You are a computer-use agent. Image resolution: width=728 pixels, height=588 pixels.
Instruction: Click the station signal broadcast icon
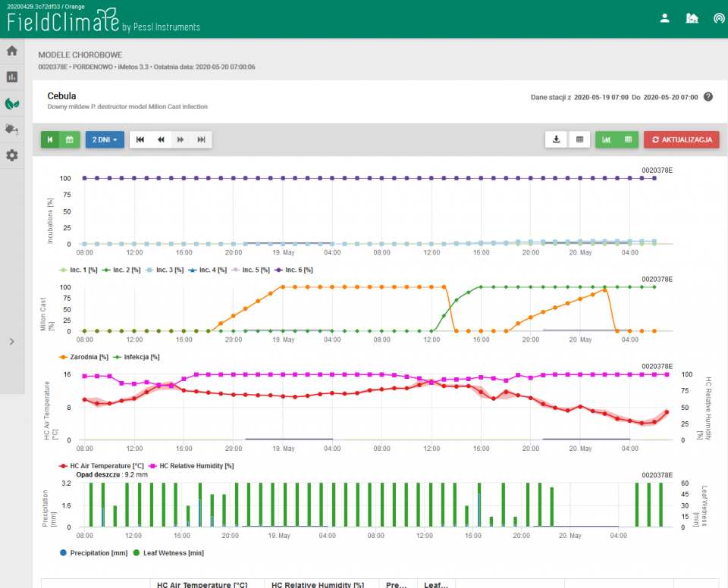[x=719, y=18]
